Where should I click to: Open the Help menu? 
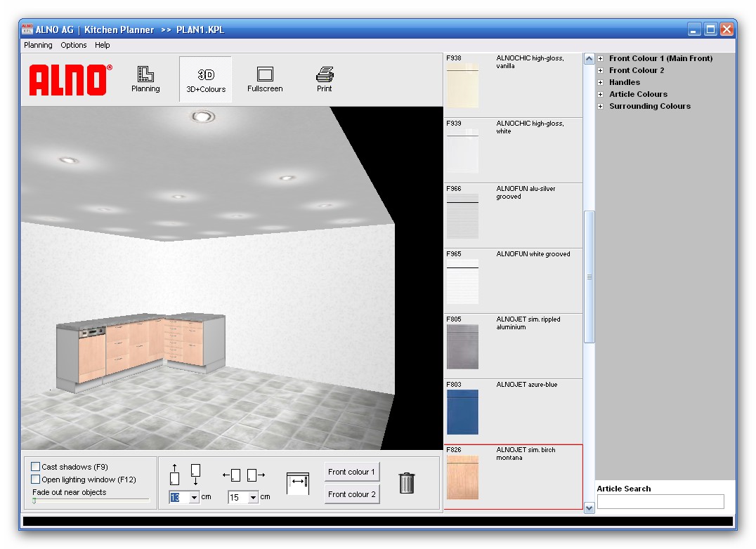[102, 45]
